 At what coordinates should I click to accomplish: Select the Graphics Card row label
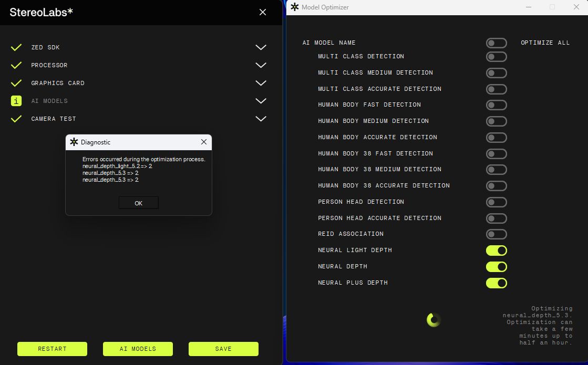58,83
